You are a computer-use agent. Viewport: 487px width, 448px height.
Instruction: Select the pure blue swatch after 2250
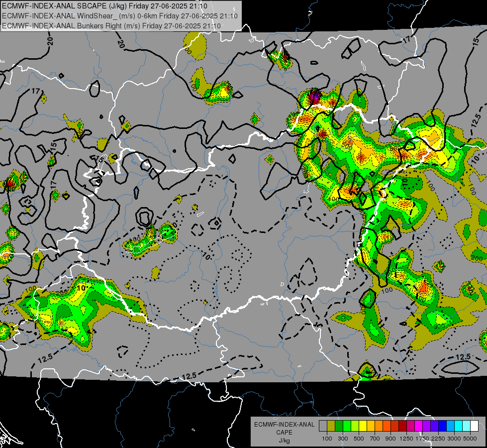tap(443, 426)
